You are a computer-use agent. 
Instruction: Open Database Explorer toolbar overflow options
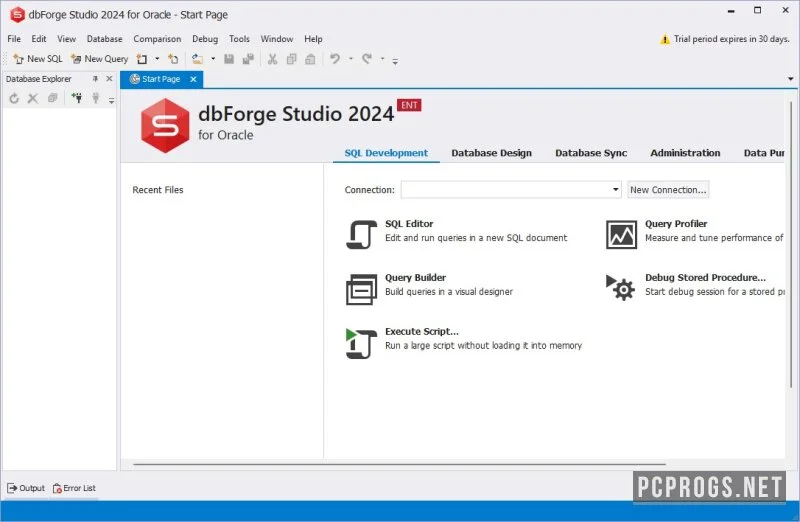[111, 101]
